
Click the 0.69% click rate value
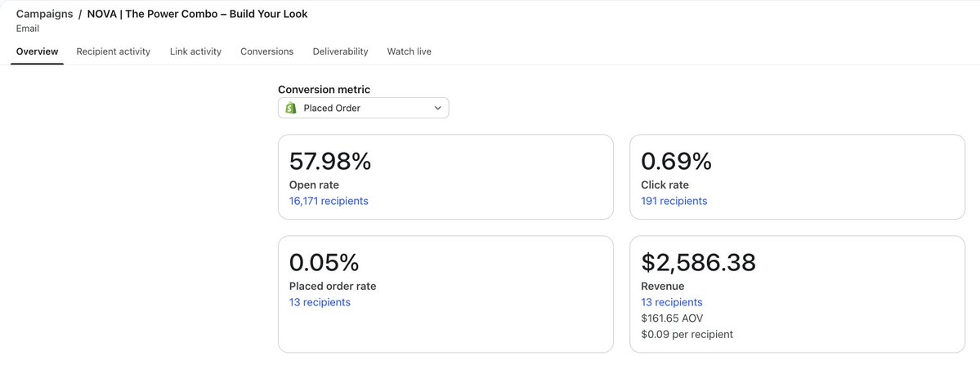pyautogui.click(x=676, y=162)
